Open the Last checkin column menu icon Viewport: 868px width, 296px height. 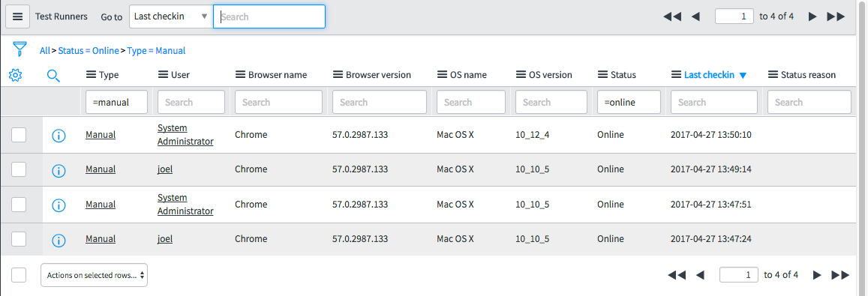676,75
